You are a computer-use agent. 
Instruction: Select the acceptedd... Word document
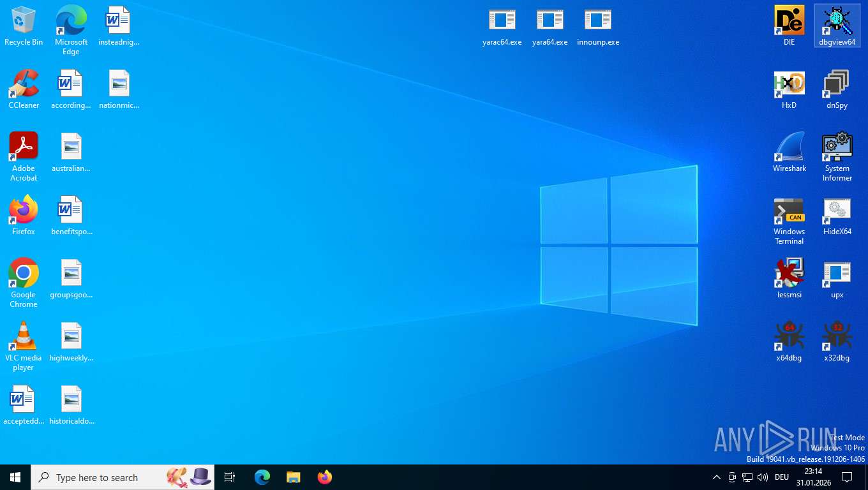coord(24,405)
